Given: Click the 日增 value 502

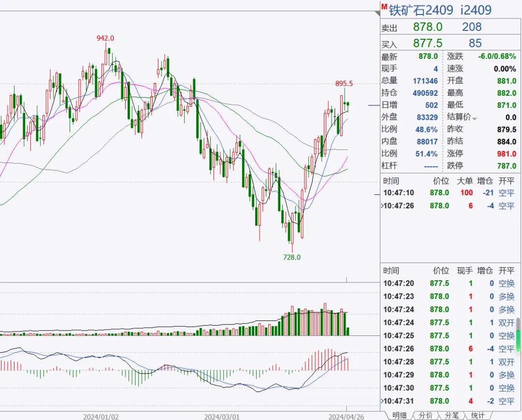Looking at the screenshot, I should click(432, 105).
